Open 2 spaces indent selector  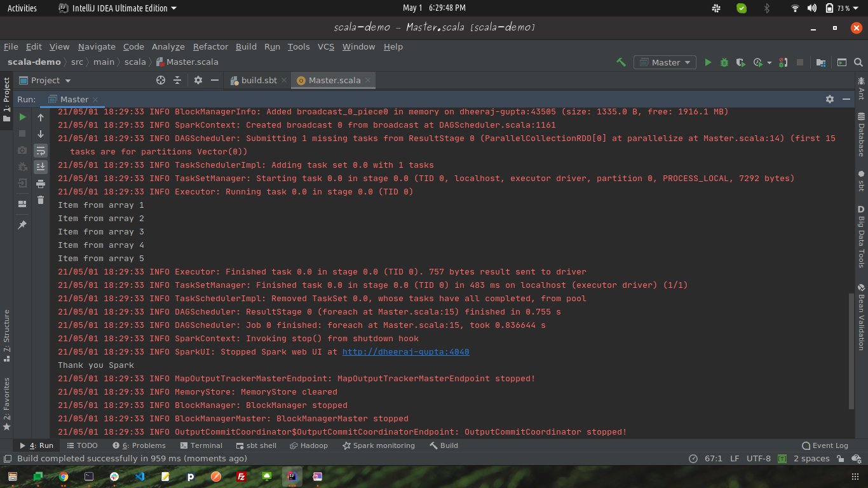click(811, 458)
